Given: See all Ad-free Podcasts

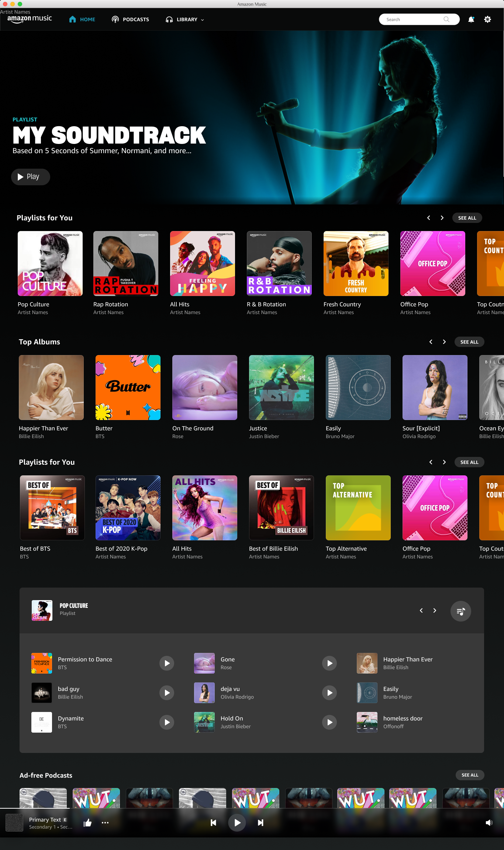Looking at the screenshot, I should click(x=470, y=775).
